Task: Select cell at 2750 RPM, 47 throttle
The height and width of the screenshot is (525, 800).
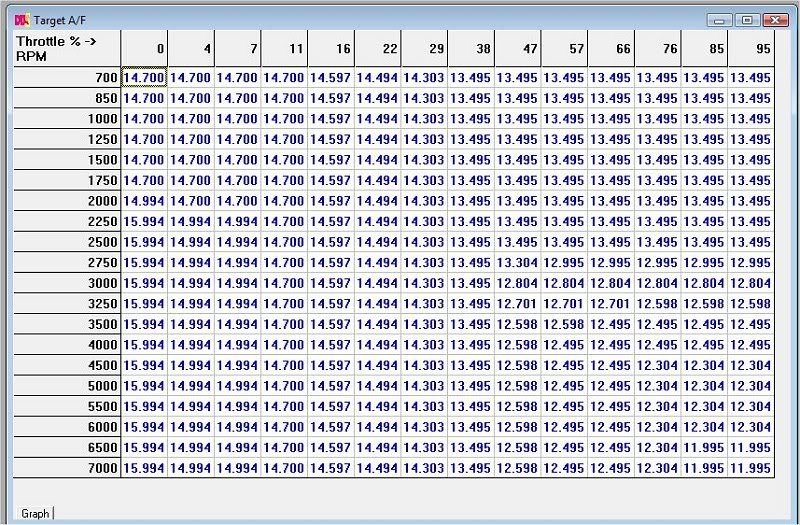Action: 518,263
